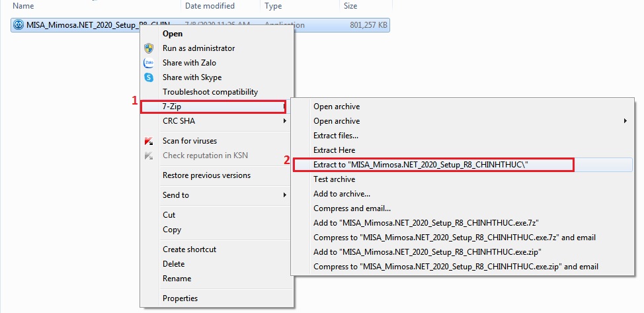Viewport: 644px width, 313px height.
Task: Click the MISA_Mimosa.NET_2020_Setup file name
Action: (98, 25)
